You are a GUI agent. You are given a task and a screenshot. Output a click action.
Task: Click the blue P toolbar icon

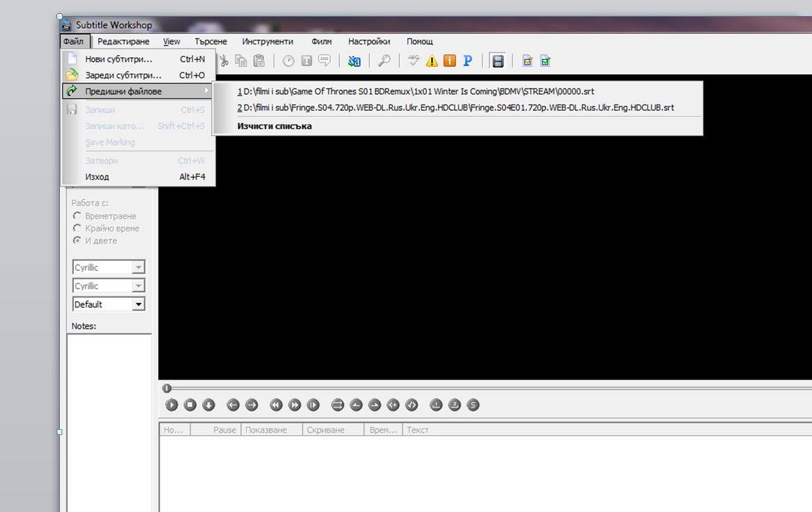coord(468,61)
